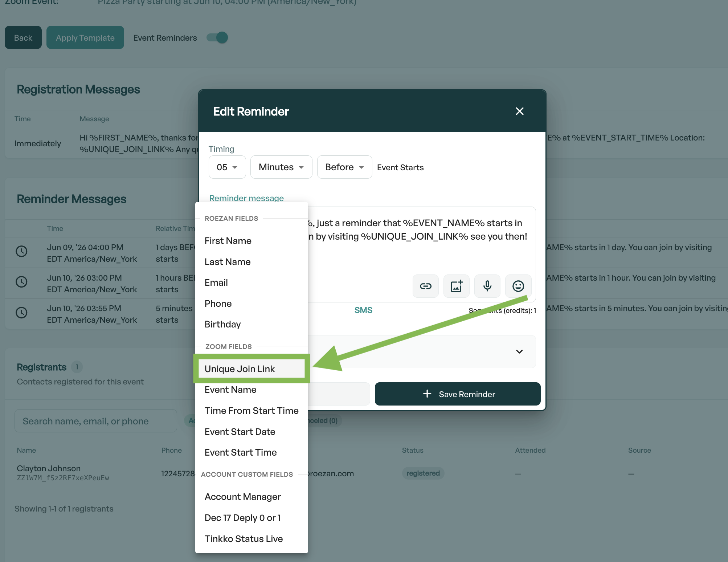728x562 pixels.
Task: Open the Minutes unit dropdown
Action: (281, 167)
